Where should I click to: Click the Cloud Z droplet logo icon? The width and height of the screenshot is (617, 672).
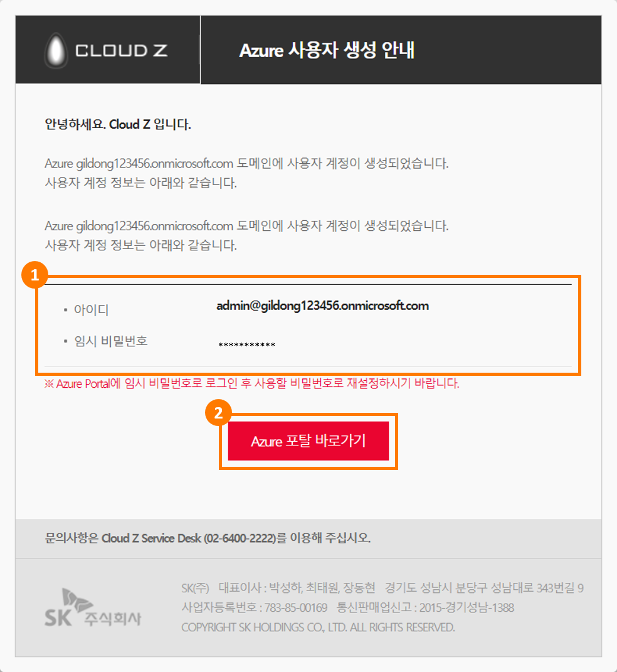click(56, 51)
